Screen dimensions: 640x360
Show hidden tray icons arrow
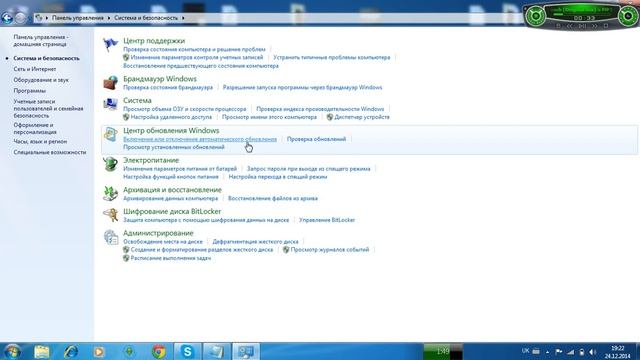pos(547,352)
